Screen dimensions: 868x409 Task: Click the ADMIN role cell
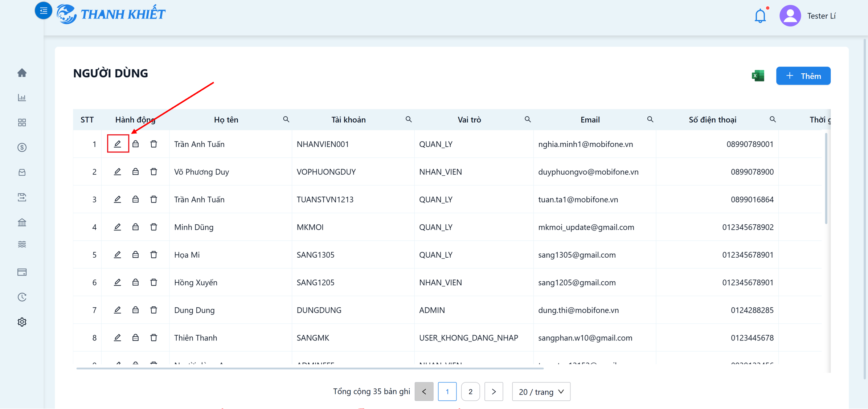click(x=432, y=310)
